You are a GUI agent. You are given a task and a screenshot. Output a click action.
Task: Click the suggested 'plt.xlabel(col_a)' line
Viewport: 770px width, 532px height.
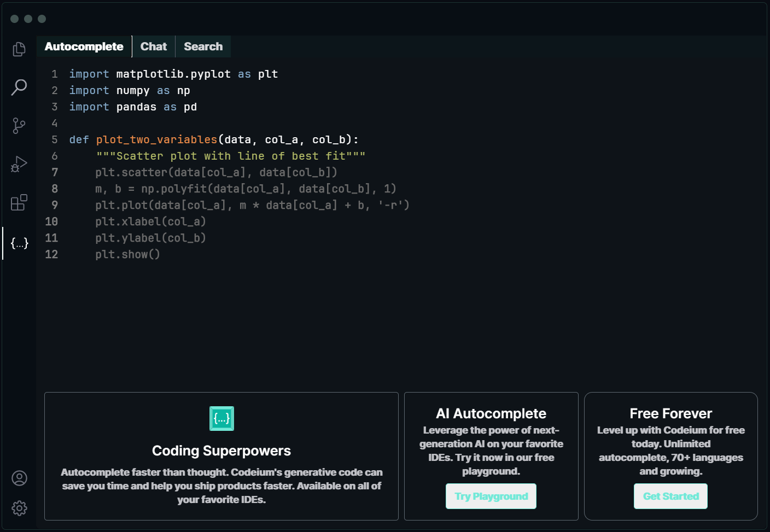pyautogui.click(x=150, y=221)
